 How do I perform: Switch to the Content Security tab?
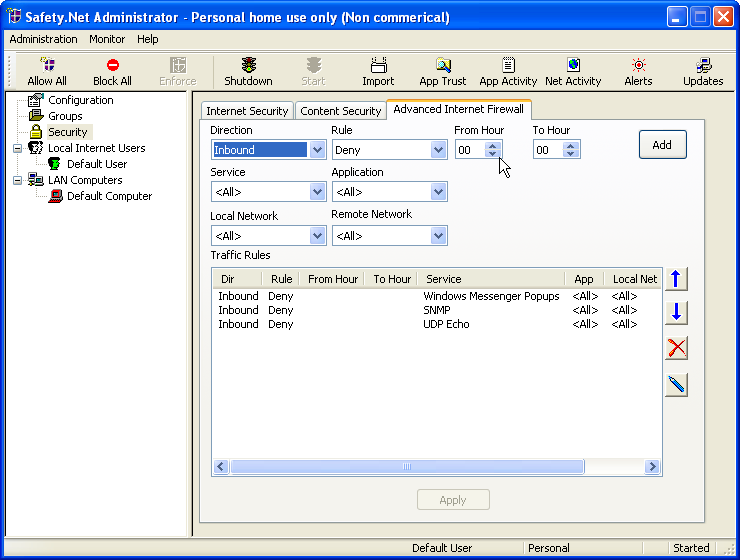340,111
